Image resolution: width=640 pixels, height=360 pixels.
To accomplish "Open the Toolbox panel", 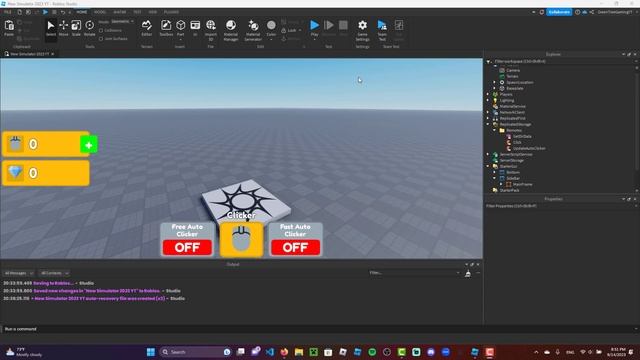I will (x=166, y=29).
